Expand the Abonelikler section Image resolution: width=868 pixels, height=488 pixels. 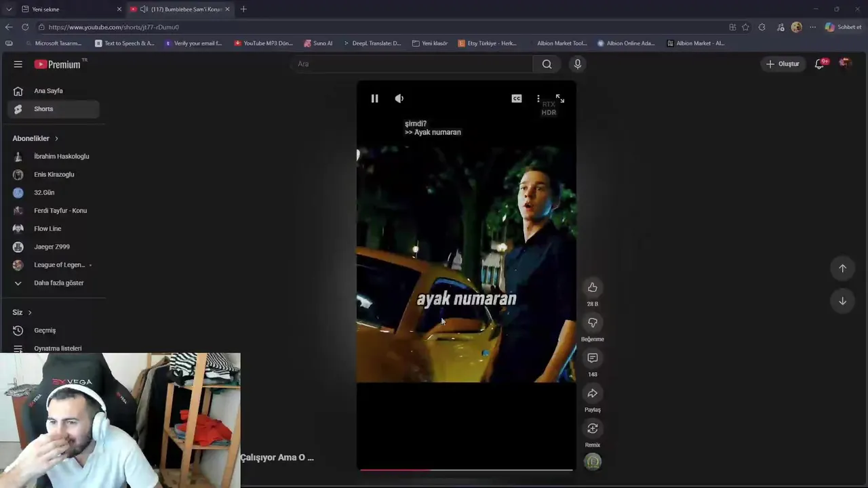point(35,138)
